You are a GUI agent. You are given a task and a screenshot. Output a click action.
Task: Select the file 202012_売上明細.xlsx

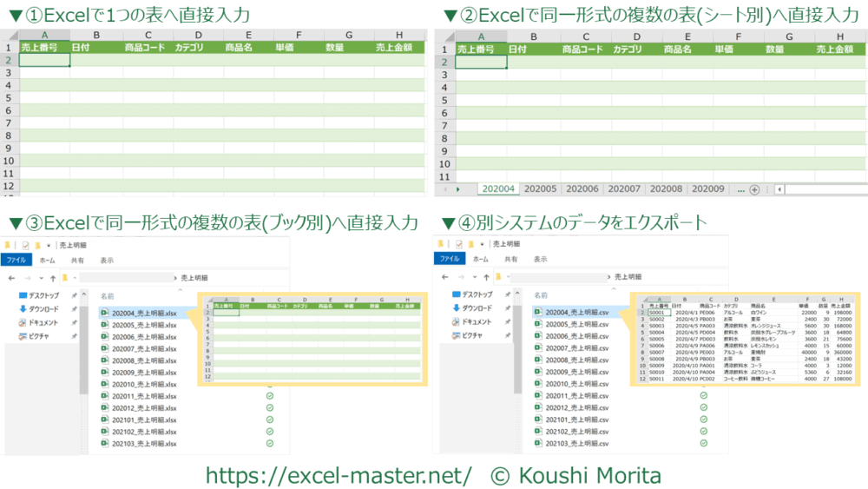pos(144,407)
